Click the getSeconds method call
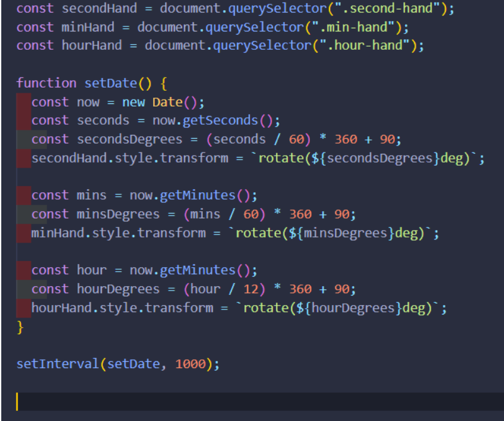The image size is (504, 421). tap(220, 120)
